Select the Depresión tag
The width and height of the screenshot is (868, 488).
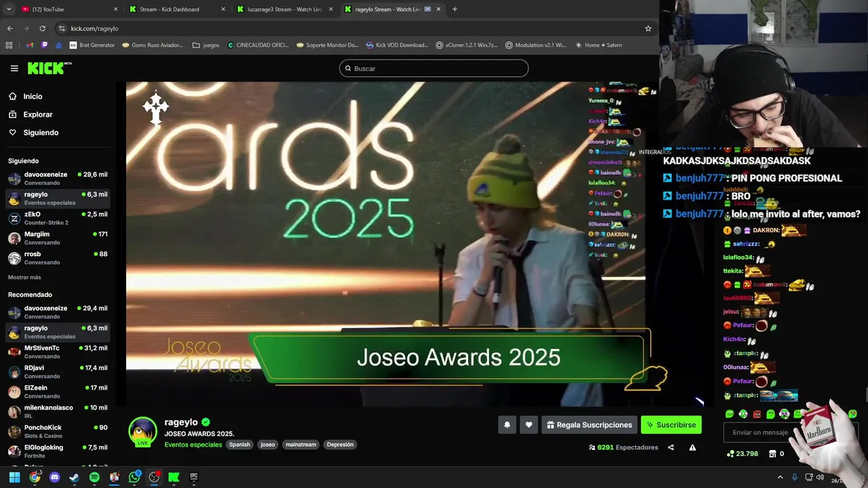(x=340, y=445)
